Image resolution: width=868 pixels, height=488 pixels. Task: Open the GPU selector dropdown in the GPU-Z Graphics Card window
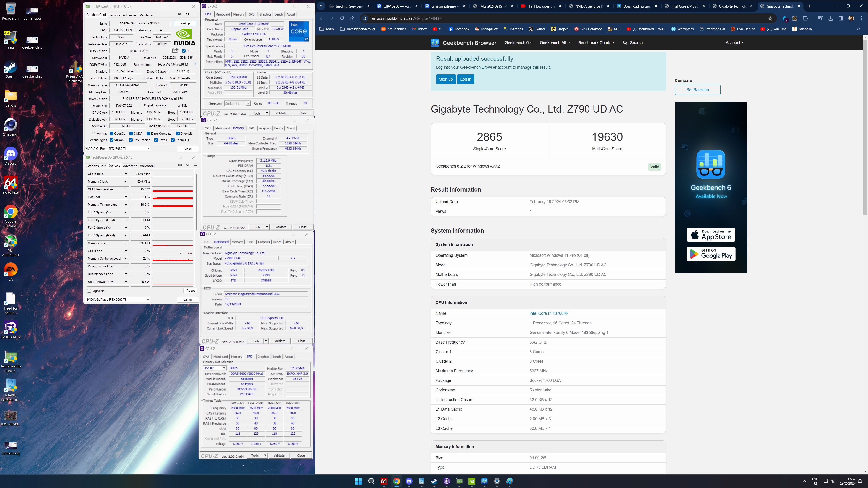[117, 149]
